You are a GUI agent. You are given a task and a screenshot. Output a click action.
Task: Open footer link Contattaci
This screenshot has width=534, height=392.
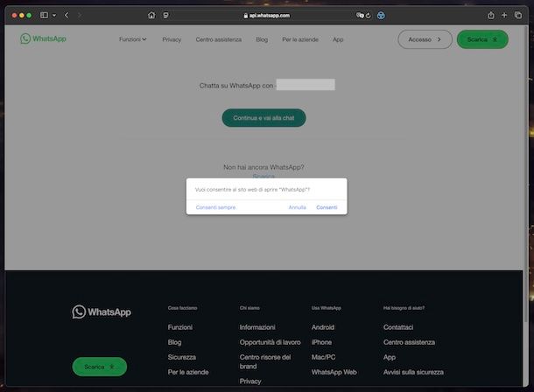tap(398, 327)
